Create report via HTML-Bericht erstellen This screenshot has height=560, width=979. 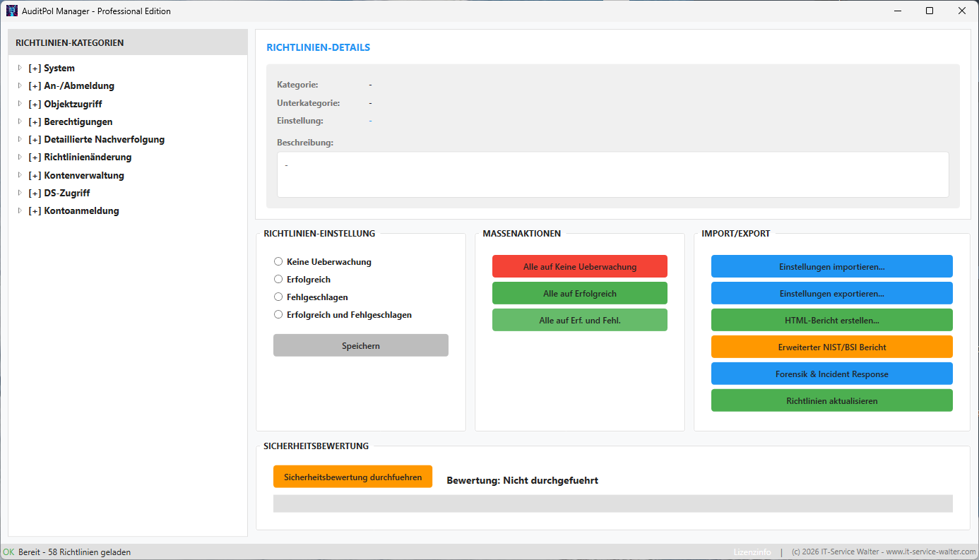click(x=831, y=320)
